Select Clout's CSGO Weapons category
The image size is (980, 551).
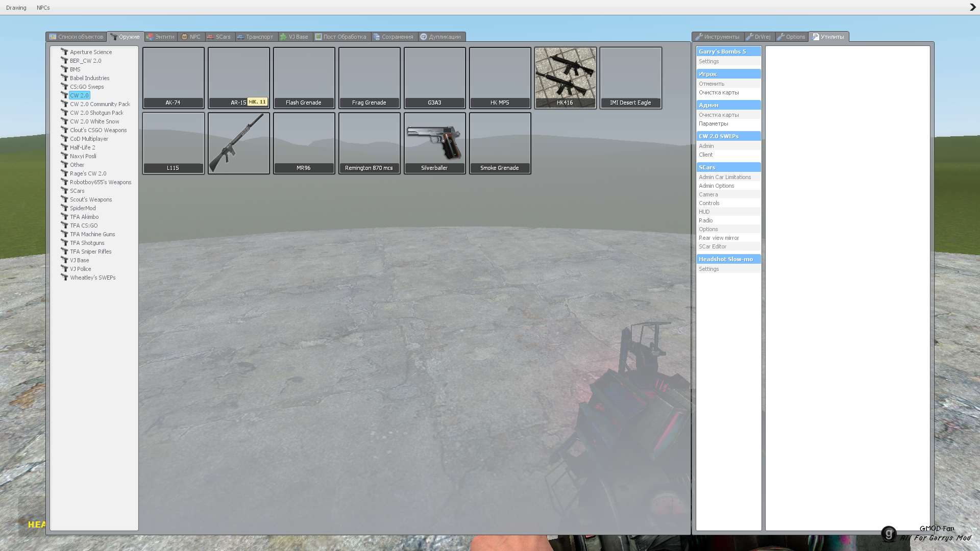(x=98, y=130)
